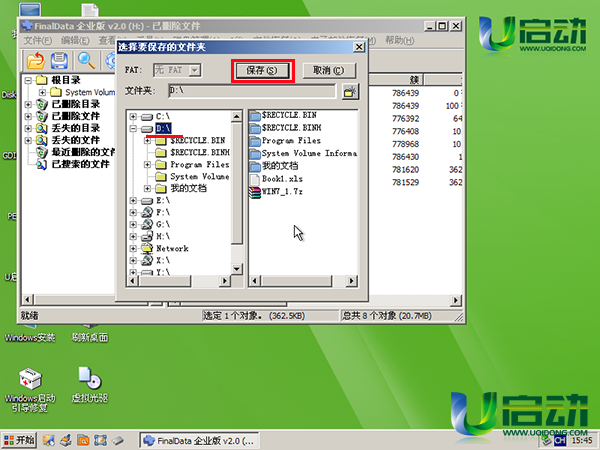
Task: Click second quick launch icon in taskbar
Action: [66, 440]
